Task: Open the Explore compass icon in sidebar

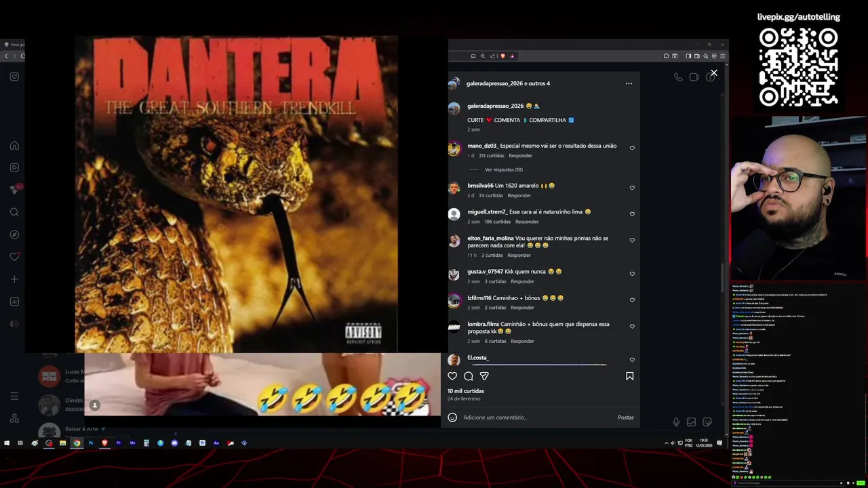Action: (14, 235)
